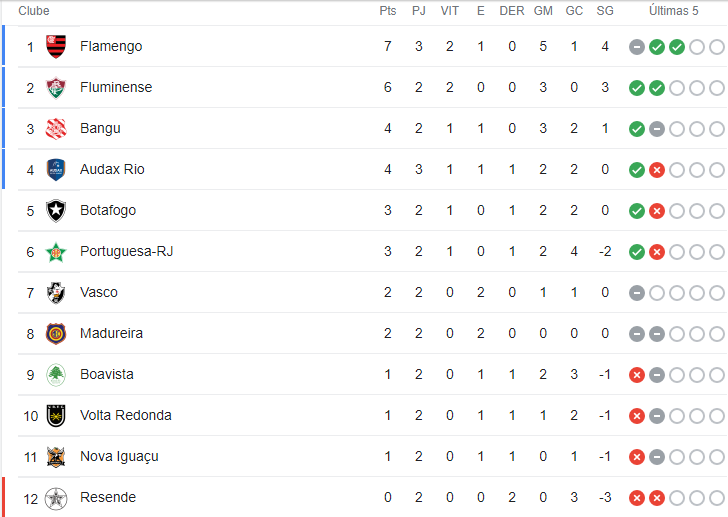Image resolution: width=728 pixels, height=517 pixels.
Task: Click the Portuguesa-RJ green star crest
Action: [x=56, y=252]
